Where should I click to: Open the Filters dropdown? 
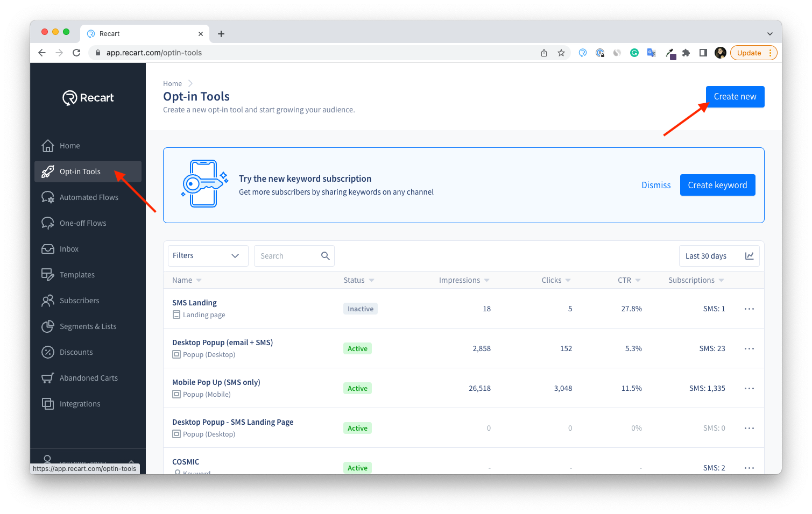click(208, 256)
